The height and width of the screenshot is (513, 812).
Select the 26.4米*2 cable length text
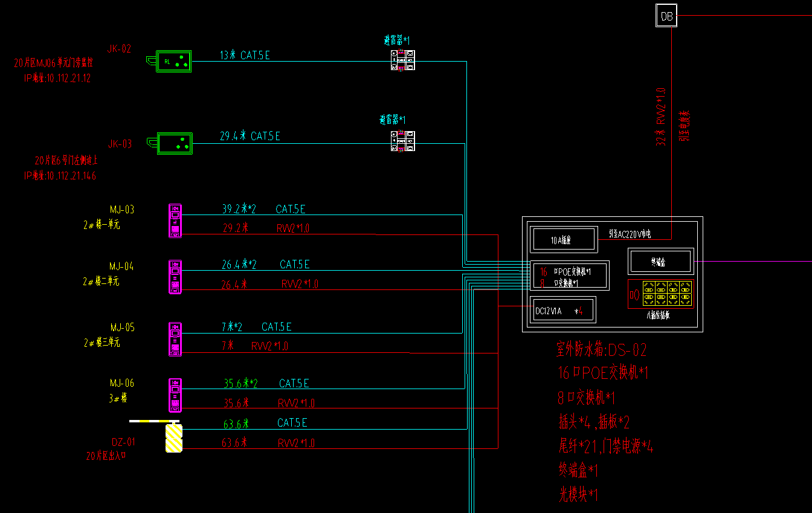click(239, 265)
